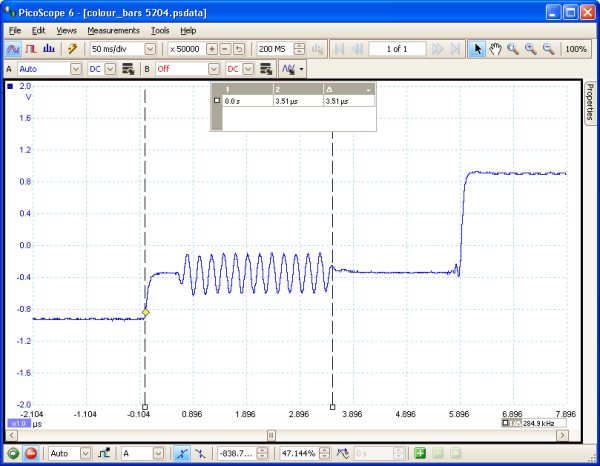
Task: Switch to Scope mode icon
Action: point(13,49)
